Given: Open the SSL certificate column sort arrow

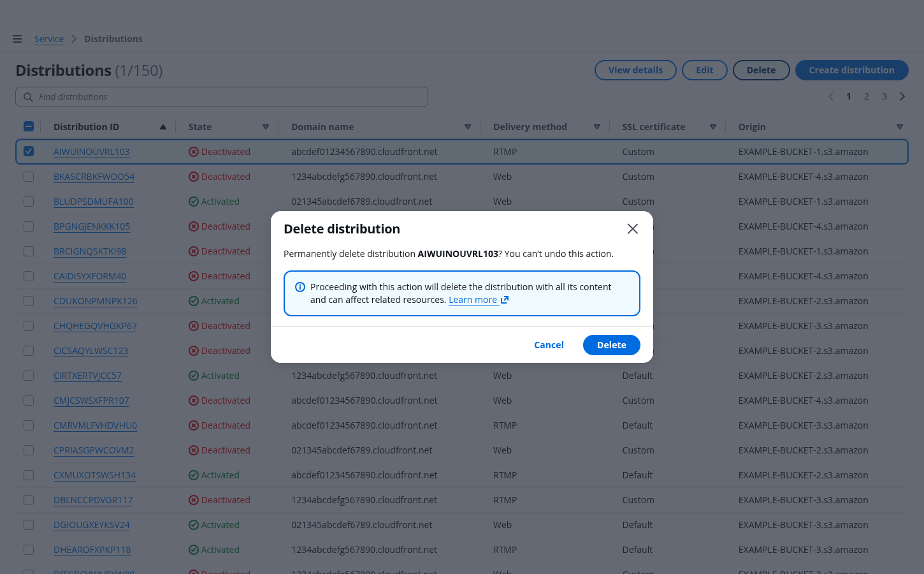Looking at the screenshot, I should pos(713,127).
